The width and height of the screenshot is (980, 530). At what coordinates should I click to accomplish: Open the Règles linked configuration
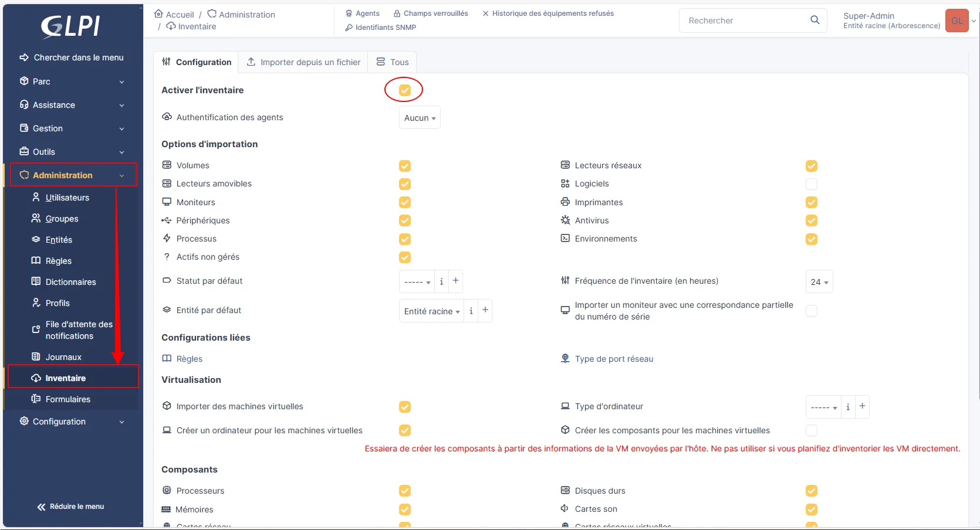pyautogui.click(x=183, y=359)
